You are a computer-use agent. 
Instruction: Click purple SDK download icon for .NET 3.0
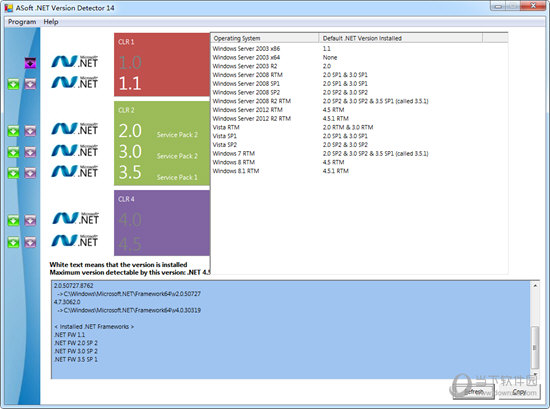[30, 152]
